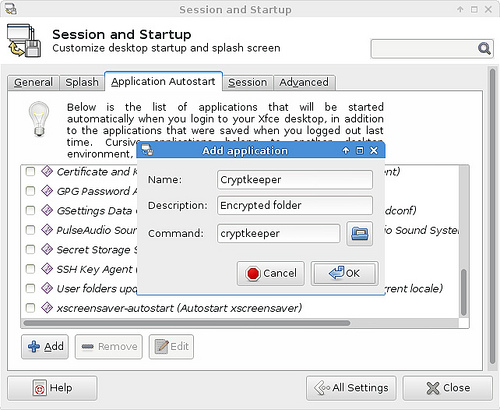Switch to the Splash tab
Screen dimensions: 500x410
(x=82, y=82)
